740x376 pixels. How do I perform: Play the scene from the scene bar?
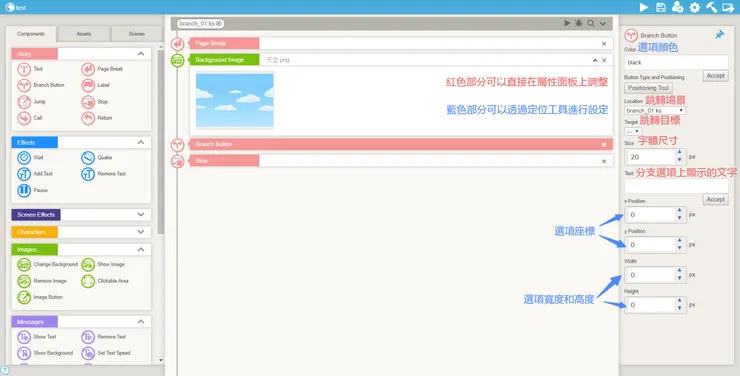tap(567, 23)
